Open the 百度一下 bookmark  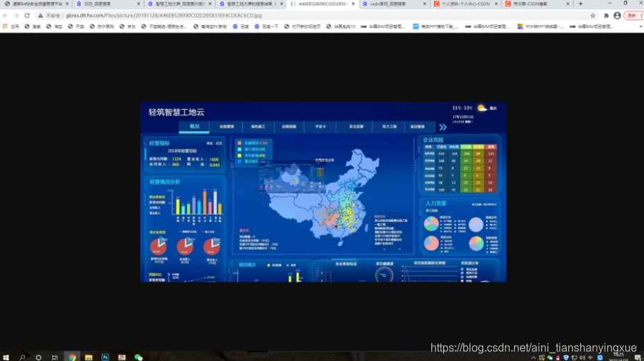266,26
